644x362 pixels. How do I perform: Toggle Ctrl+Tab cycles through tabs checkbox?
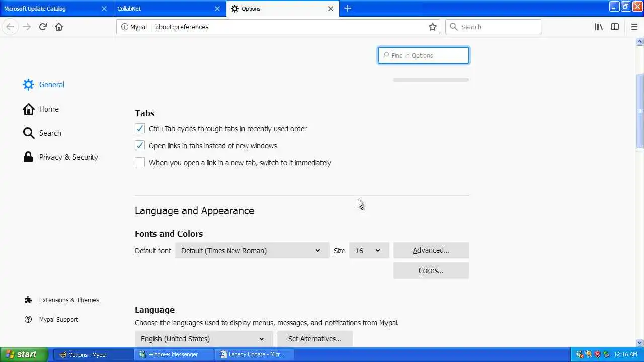tap(140, 129)
